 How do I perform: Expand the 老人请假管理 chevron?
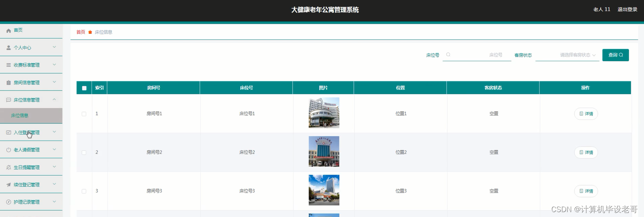pos(54,149)
